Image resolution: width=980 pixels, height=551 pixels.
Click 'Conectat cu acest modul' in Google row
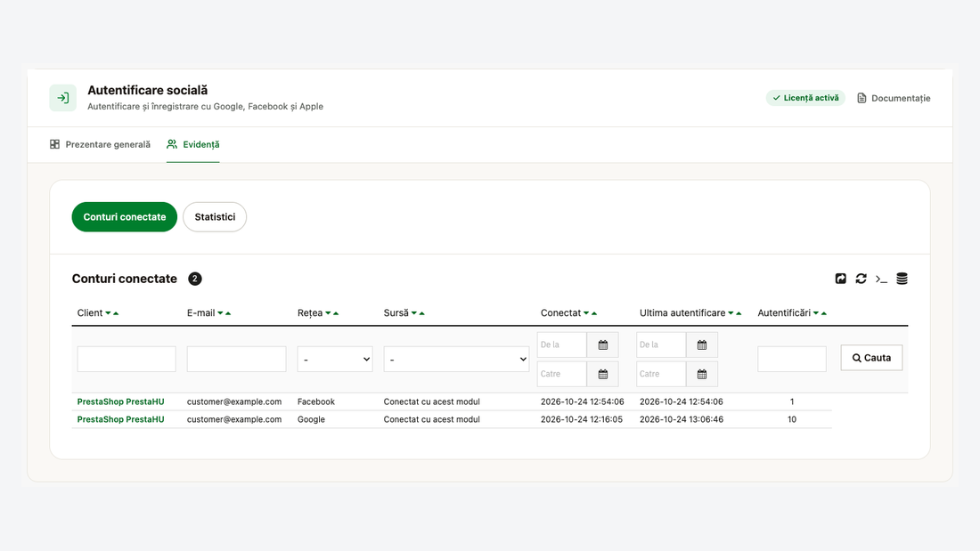(x=432, y=419)
